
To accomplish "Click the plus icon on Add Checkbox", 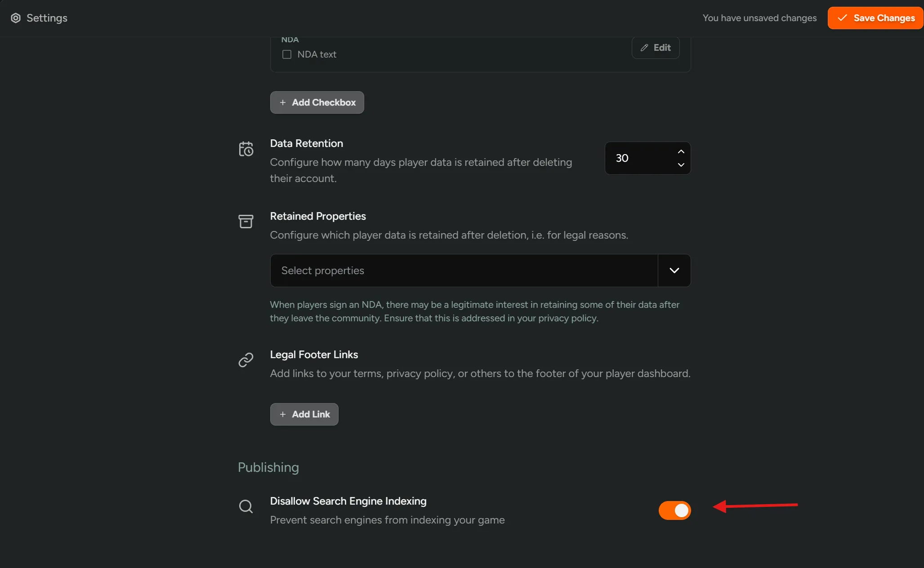I will 282,102.
